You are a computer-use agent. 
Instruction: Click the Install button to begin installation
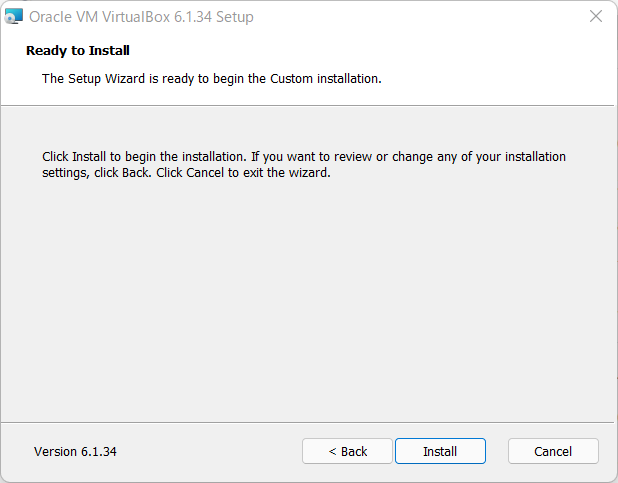coord(440,451)
